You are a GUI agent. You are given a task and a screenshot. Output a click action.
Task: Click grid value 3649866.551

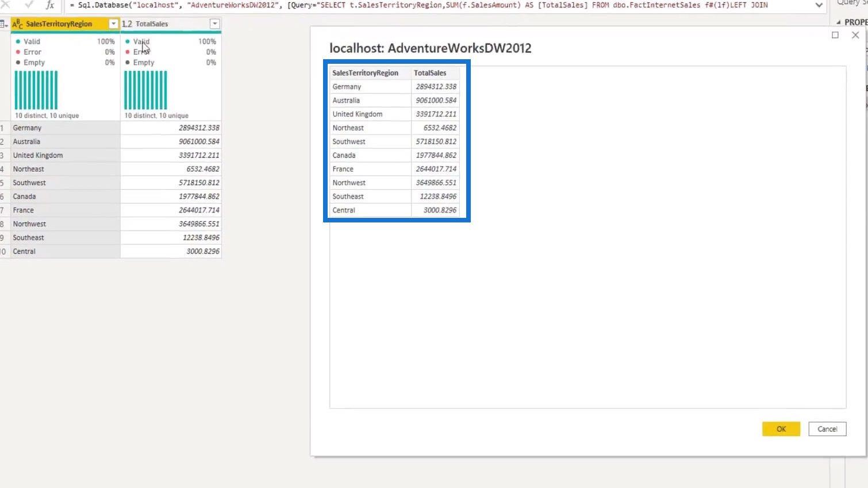coord(171,224)
